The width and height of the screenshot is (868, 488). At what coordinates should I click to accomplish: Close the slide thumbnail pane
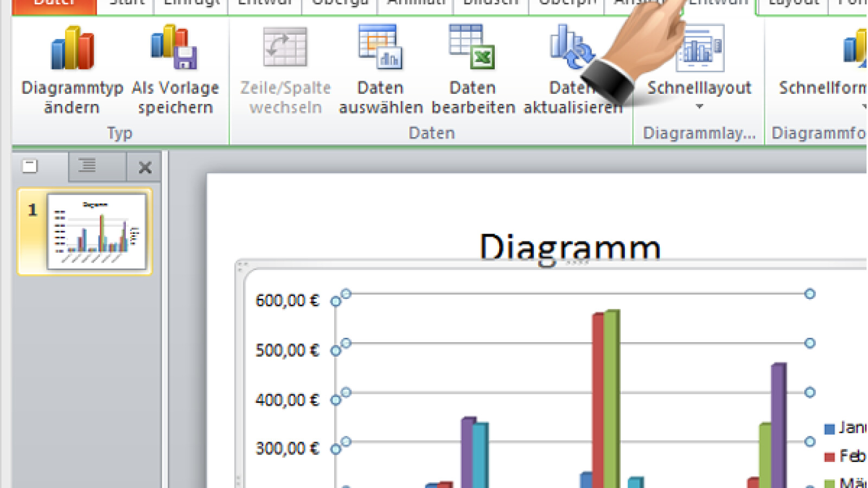coord(144,167)
